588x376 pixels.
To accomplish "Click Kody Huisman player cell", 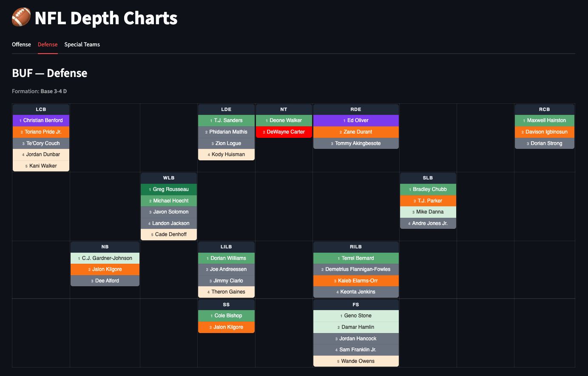I will pos(226,154).
